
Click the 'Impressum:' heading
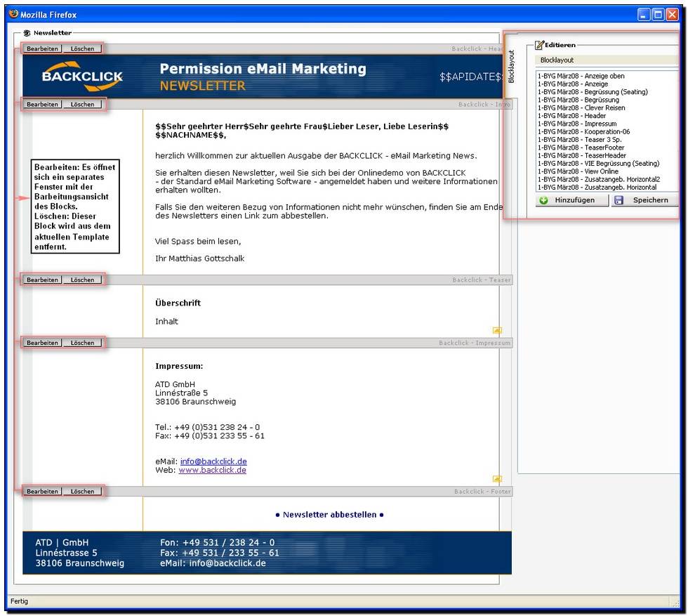click(x=179, y=366)
